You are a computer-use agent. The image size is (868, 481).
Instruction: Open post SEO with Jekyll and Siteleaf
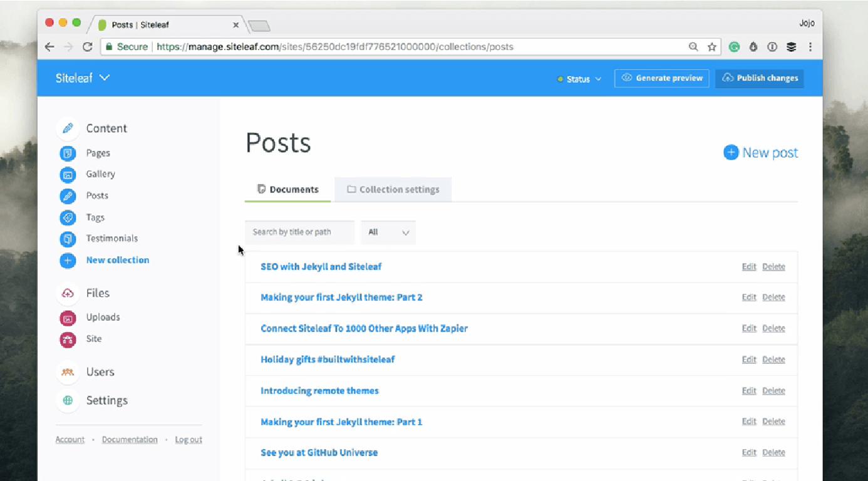point(321,267)
